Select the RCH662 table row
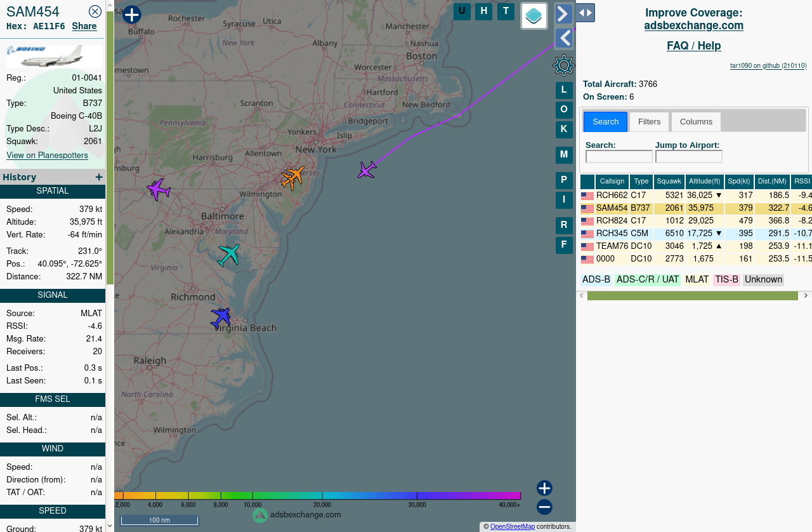Image resolution: width=812 pixels, height=532 pixels. tap(696, 196)
